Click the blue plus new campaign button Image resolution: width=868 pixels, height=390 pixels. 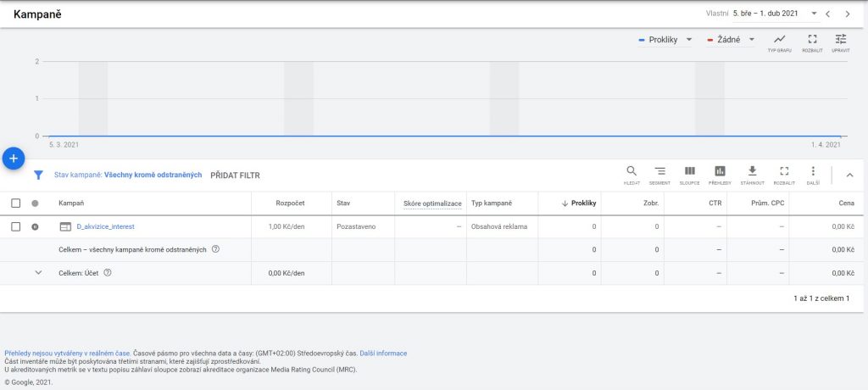[13, 159]
